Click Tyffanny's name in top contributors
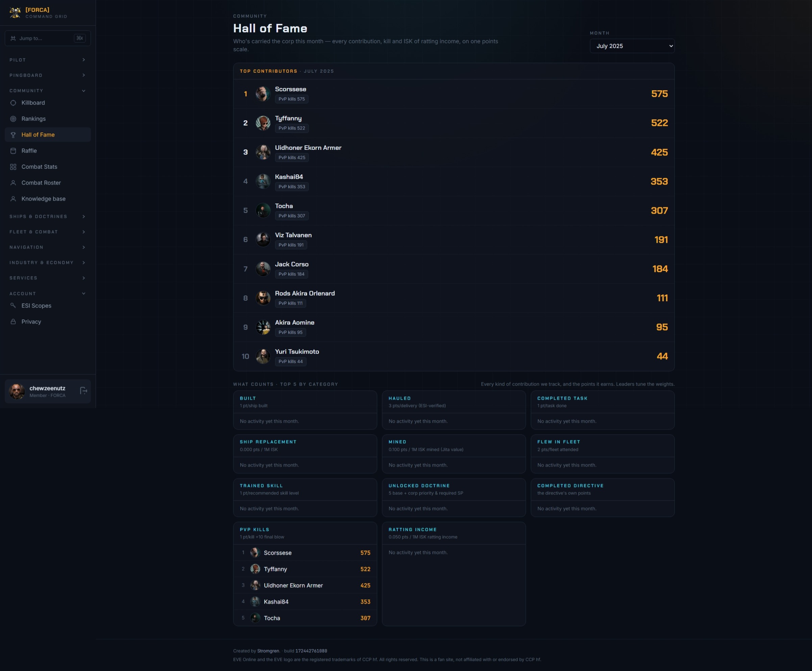 [x=288, y=118]
